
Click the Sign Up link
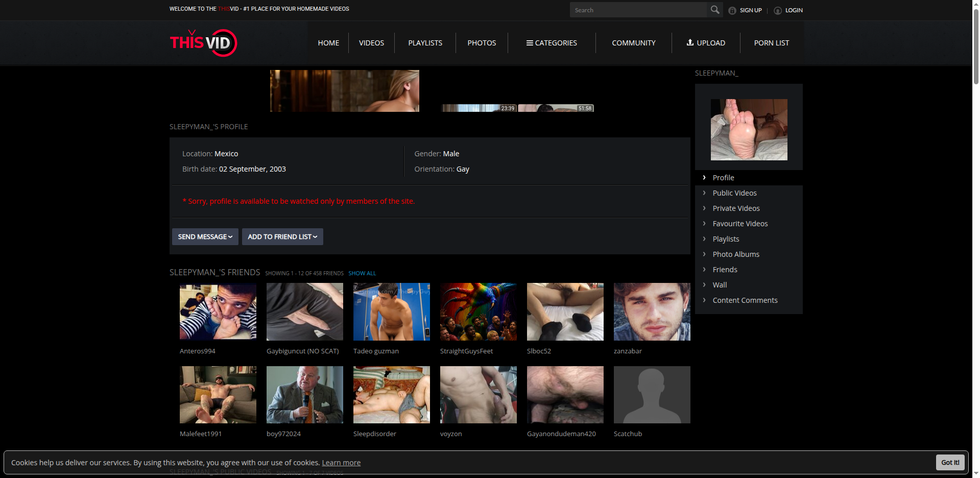751,10
